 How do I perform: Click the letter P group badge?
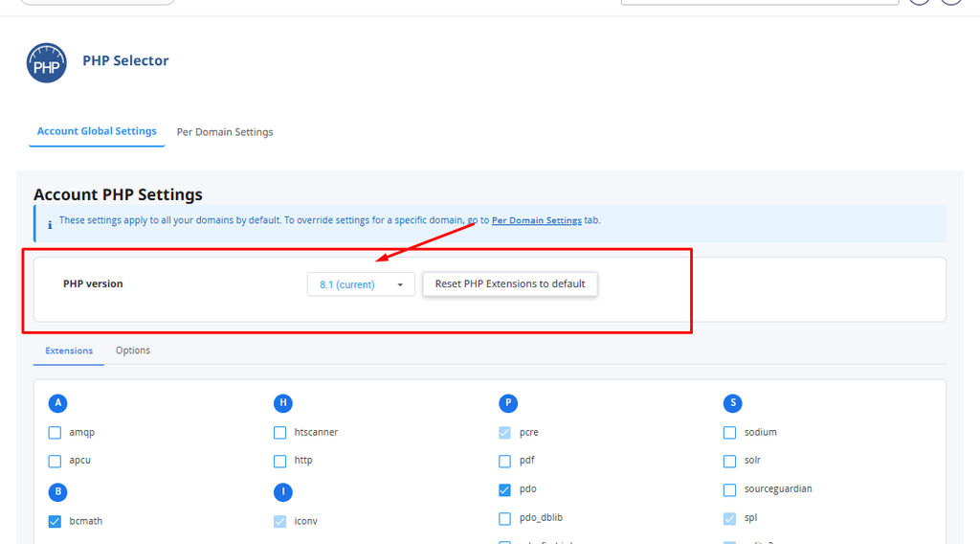click(508, 403)
